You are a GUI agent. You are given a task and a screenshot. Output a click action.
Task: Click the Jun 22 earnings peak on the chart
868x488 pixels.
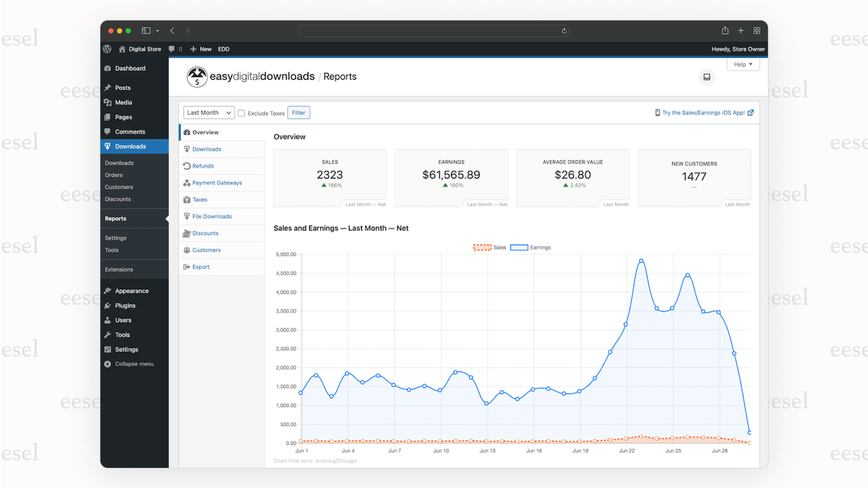point(642,261)
